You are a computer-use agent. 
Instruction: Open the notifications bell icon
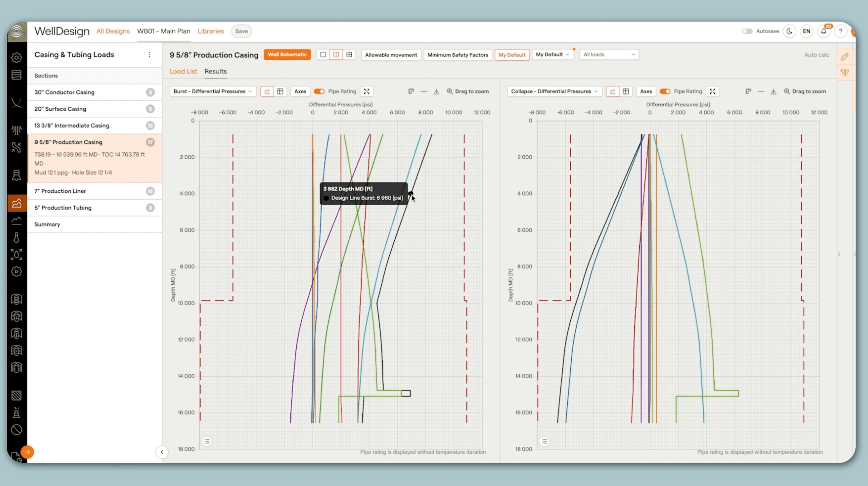pyautogui.click(x=824, y=31)
